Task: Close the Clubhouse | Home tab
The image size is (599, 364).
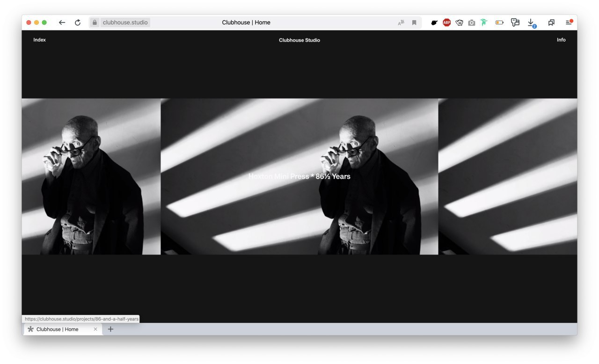Action: pos(95,329)
